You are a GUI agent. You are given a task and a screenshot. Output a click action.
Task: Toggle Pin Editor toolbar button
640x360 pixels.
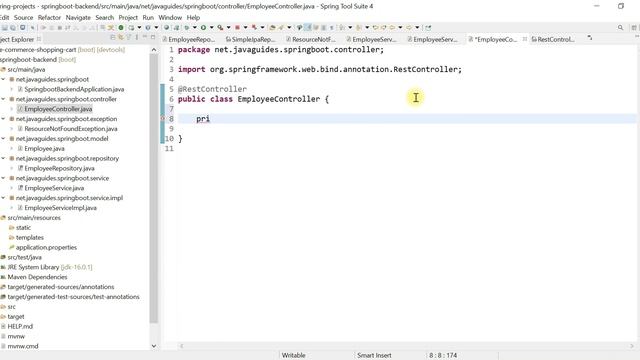coord(428,27)
